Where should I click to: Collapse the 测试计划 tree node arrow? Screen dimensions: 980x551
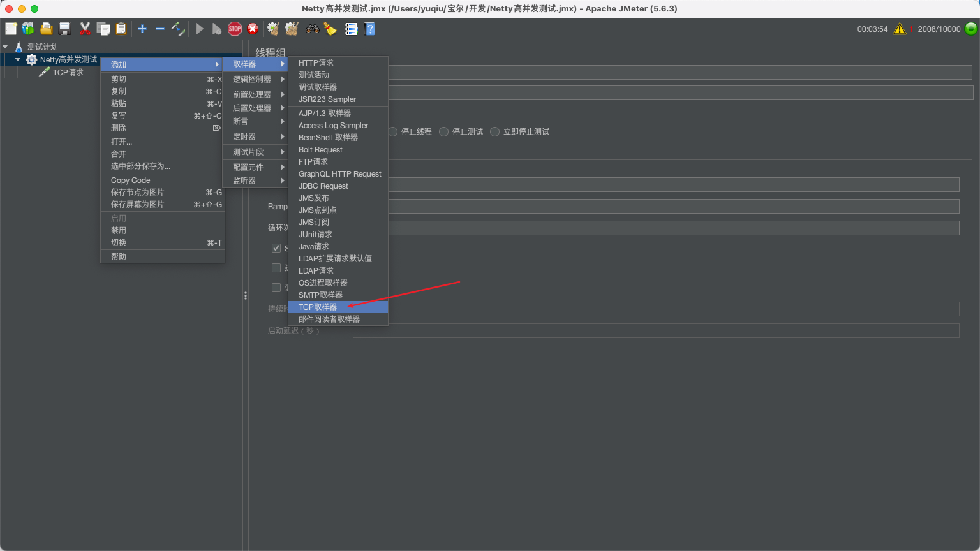5,47
